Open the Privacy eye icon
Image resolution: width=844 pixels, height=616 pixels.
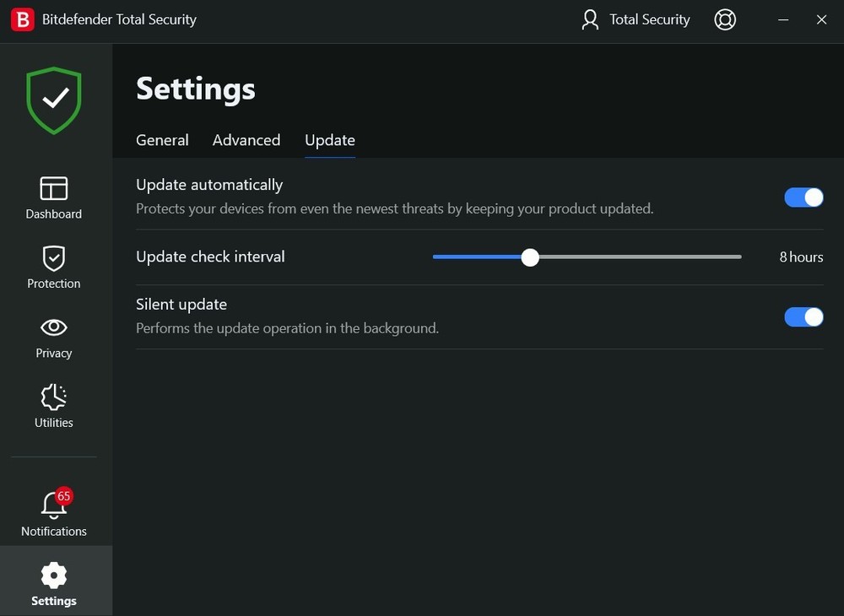53,327
